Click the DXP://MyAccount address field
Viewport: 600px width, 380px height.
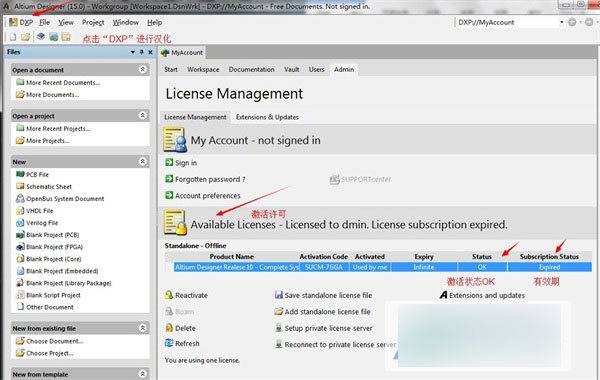(x=507, y=22)
